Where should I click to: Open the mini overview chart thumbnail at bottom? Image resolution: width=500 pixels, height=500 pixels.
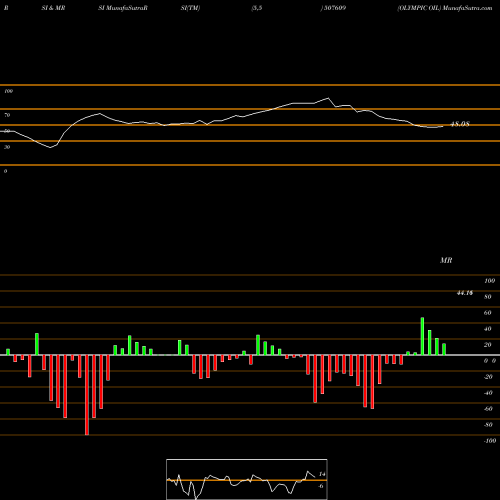[x=247, y=479]
